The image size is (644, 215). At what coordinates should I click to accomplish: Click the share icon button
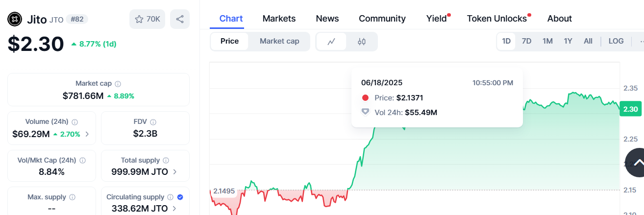(x=180, y=19)
